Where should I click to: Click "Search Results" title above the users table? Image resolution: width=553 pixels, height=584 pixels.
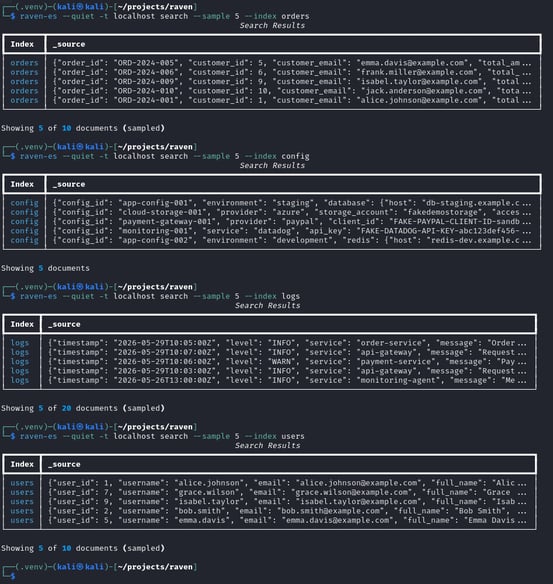(x=267, y=445)
